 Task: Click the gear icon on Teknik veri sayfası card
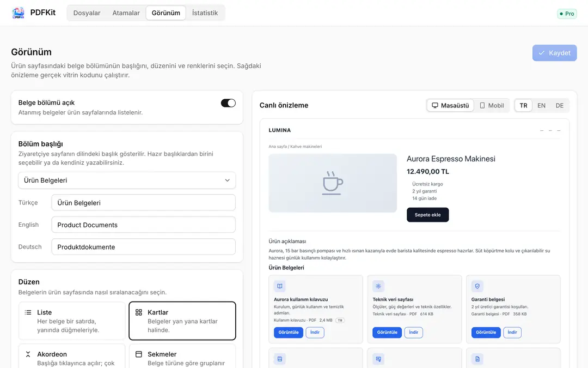click(378, 286)
